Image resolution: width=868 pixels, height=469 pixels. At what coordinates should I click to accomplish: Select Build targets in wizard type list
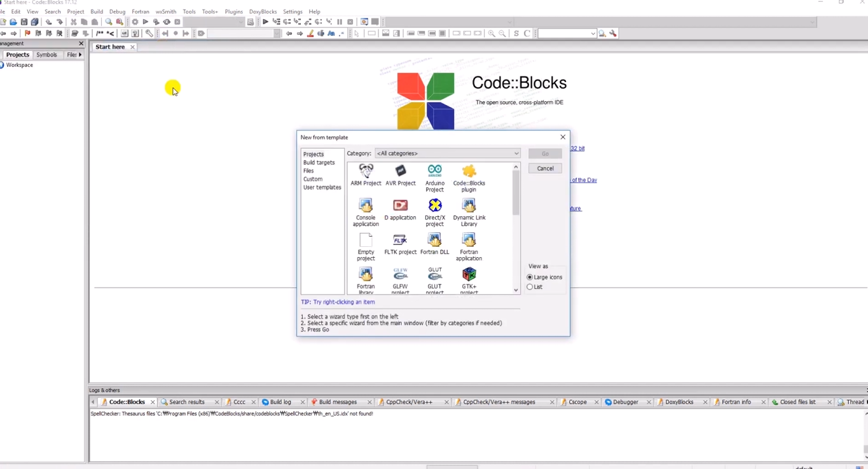click(x=319, y=163)
